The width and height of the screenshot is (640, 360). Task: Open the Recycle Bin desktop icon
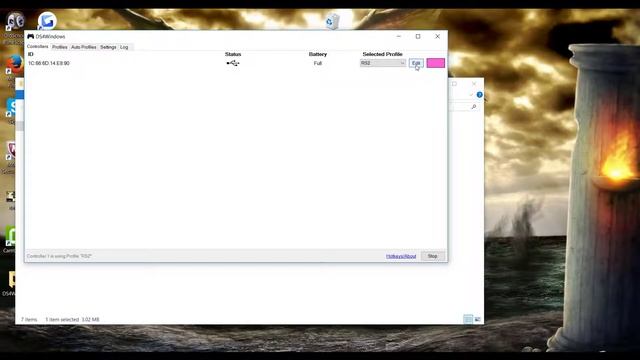click(x=332, y=21)
